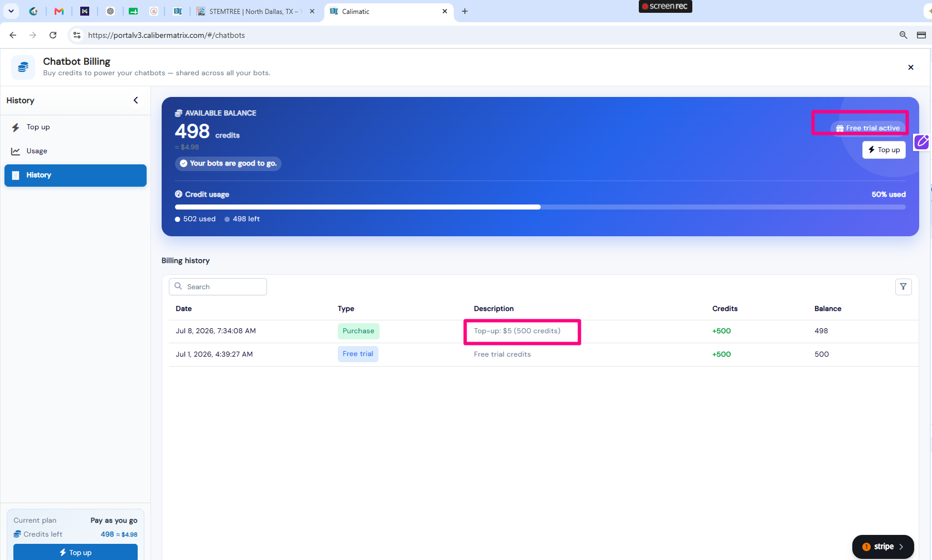Image resolution: width=932 pixels, height=560 pixels.
Task: Click the Date column header
Action: [x=183, y=309]
